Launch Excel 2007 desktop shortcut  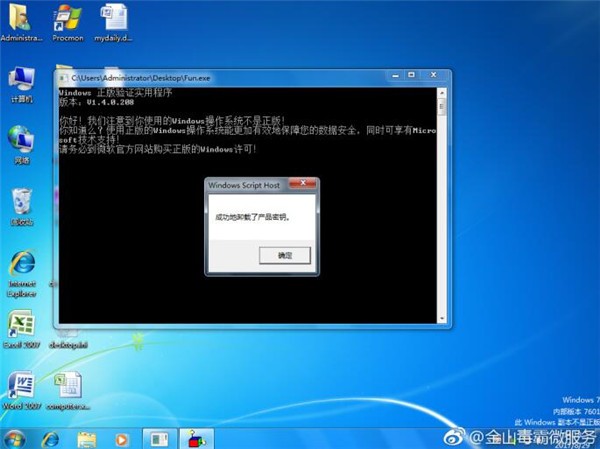coord(21,329)
